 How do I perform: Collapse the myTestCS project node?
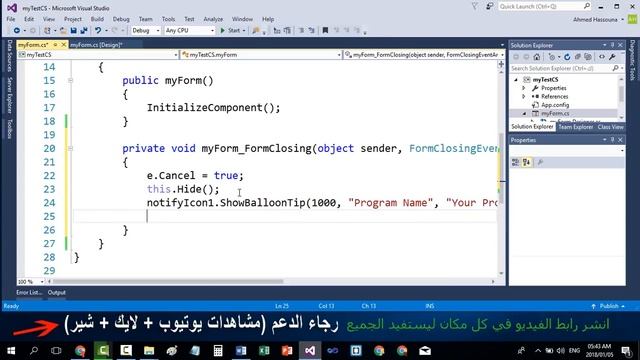tap(516, 80)
